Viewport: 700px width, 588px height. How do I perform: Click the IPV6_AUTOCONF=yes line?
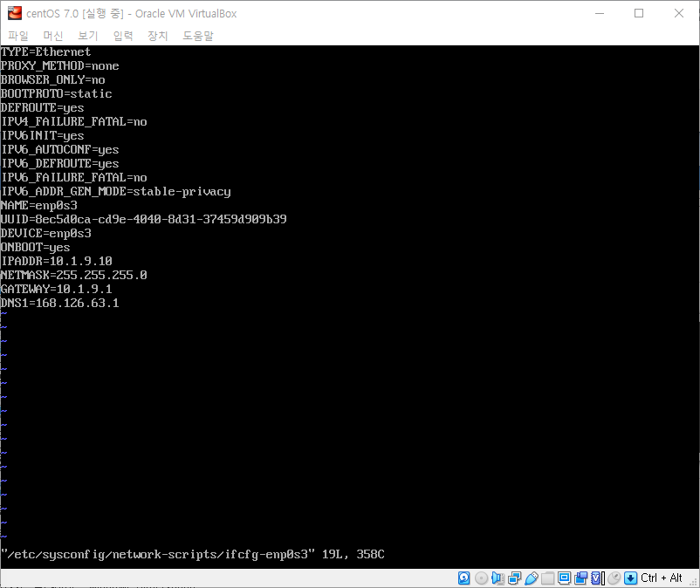pyautogui.click(x=60, y=149)
